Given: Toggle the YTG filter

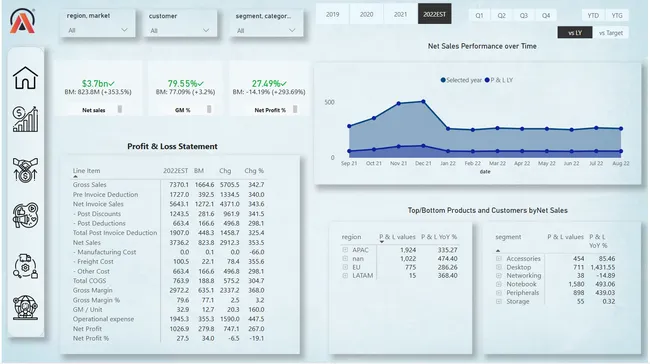Looking at the screenshot, I should pyautogui.click(x=617, y=15).
